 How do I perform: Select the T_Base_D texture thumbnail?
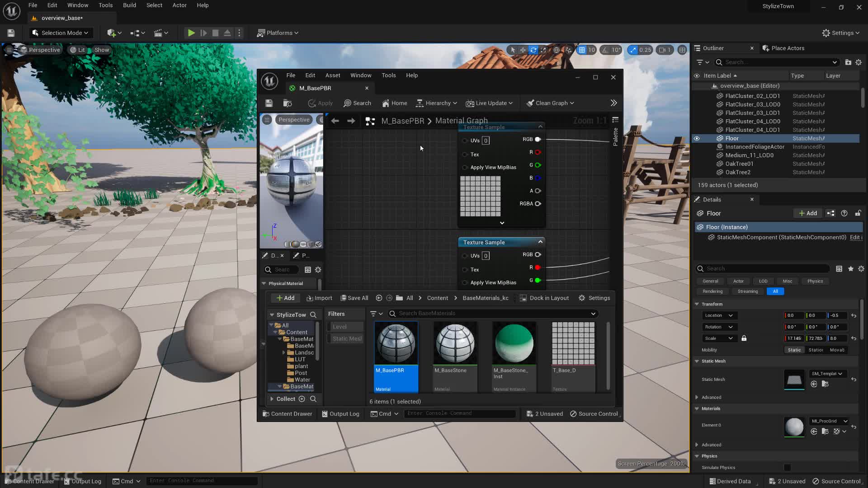(x=573, y=343)
